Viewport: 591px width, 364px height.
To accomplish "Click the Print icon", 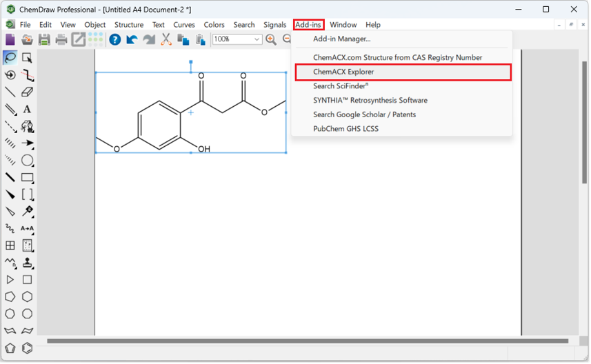I will tap(61, 39).
